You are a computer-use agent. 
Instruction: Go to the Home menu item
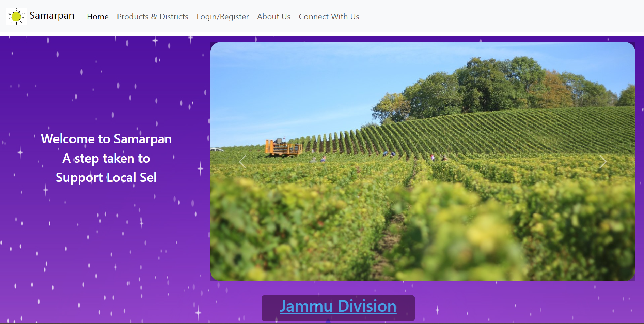98,17
